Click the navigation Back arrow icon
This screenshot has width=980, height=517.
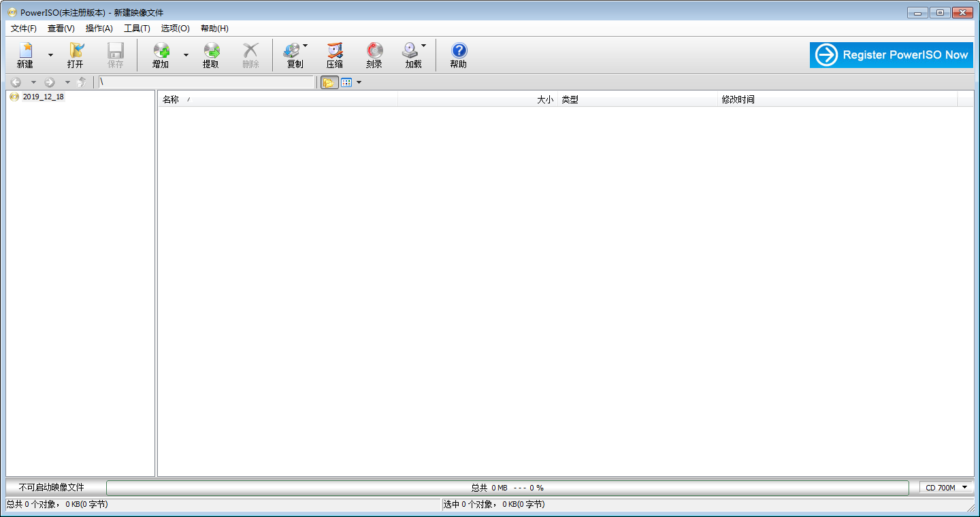[x=16, y=82]
